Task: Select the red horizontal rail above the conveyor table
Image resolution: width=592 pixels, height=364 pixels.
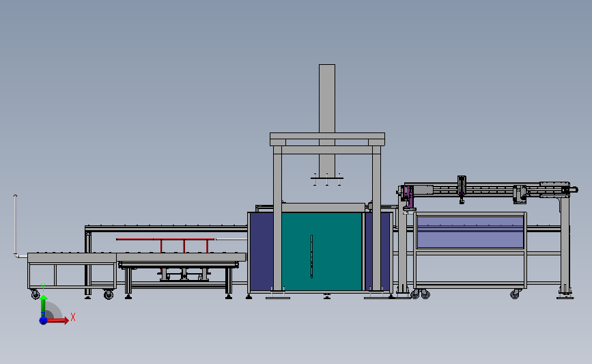Action: coord(165,239)
